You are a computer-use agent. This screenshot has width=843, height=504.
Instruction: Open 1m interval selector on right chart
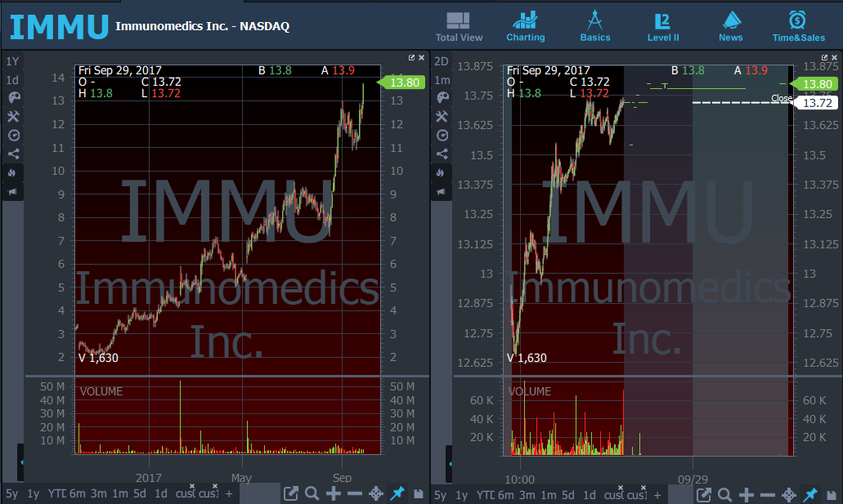pyautogui.click(x=442, y=80)
